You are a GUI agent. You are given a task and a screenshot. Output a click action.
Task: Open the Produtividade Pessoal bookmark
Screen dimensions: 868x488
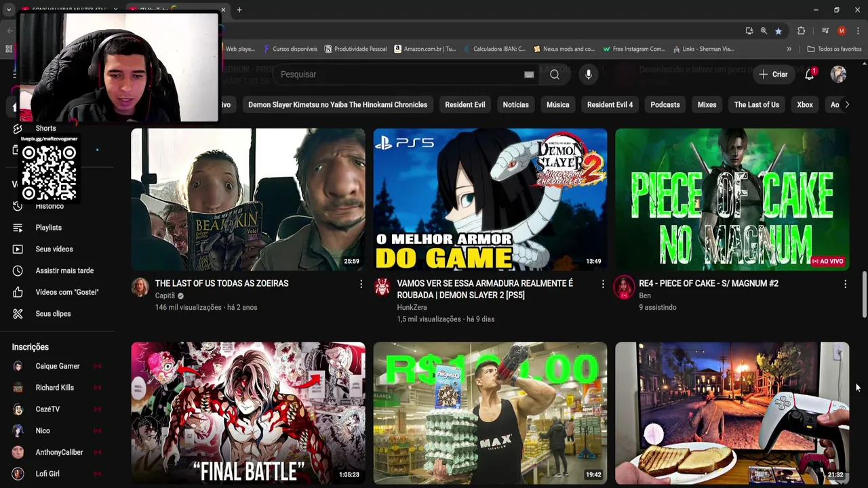tap(356, 49)
